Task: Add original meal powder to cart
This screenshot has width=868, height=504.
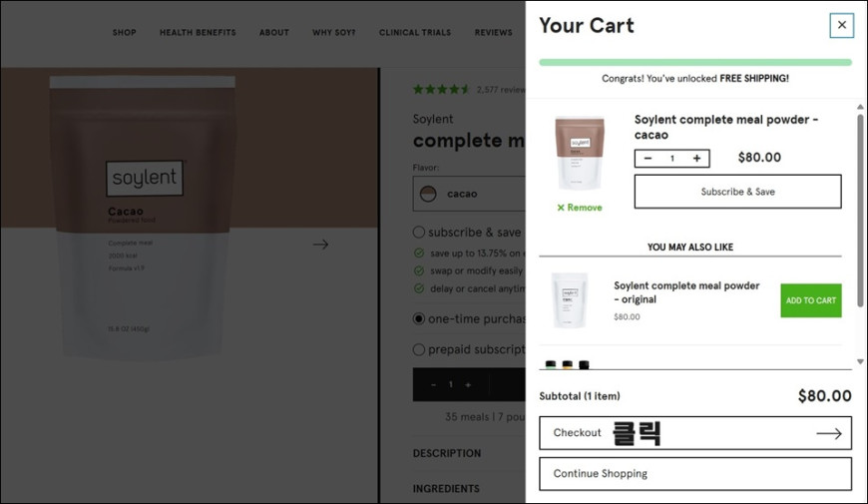Action: click(x=810, y=300)
